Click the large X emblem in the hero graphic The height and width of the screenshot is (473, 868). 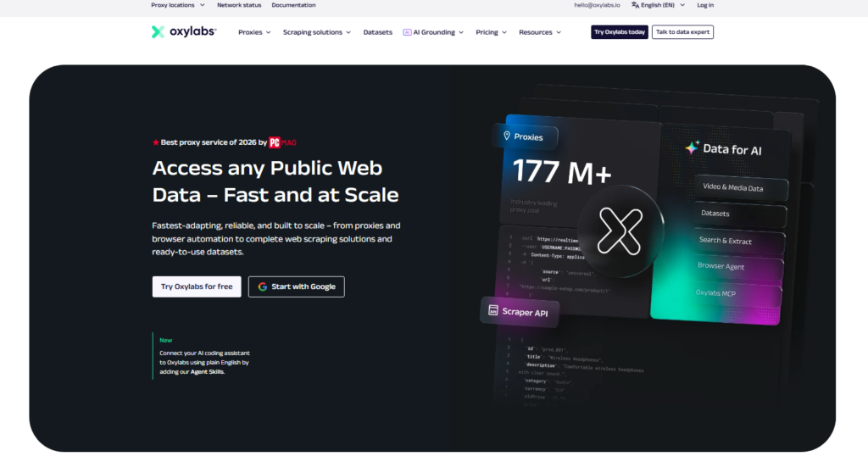tap(620, 231)
